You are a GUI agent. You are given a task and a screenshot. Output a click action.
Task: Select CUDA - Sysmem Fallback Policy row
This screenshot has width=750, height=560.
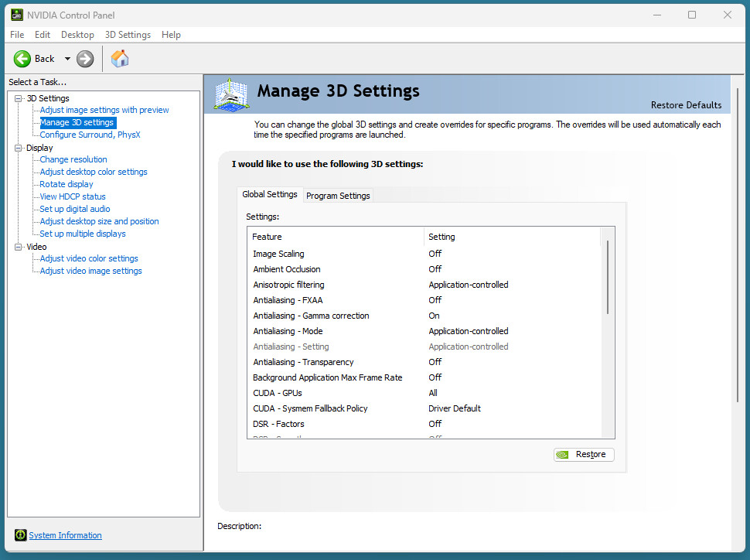[x=424, y=408]
